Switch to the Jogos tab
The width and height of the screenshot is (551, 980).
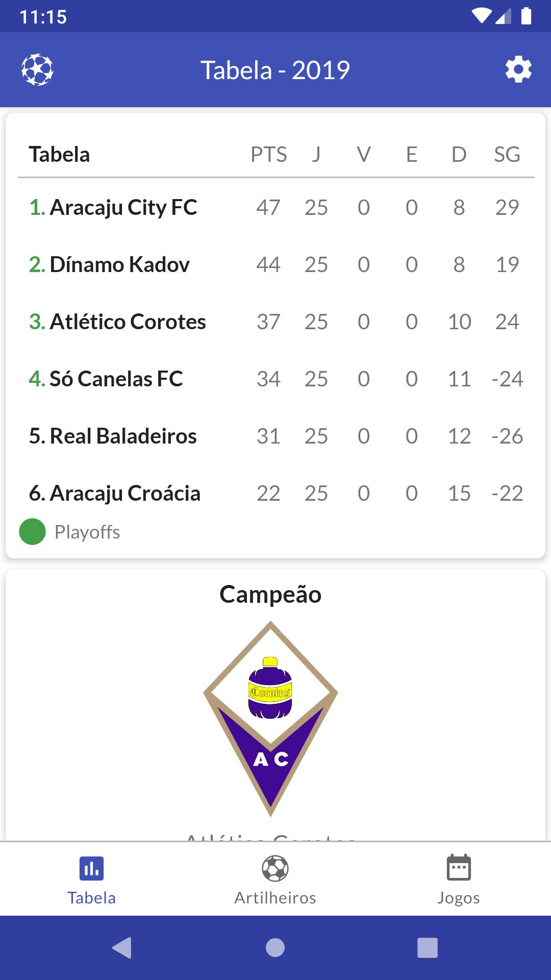459,879
